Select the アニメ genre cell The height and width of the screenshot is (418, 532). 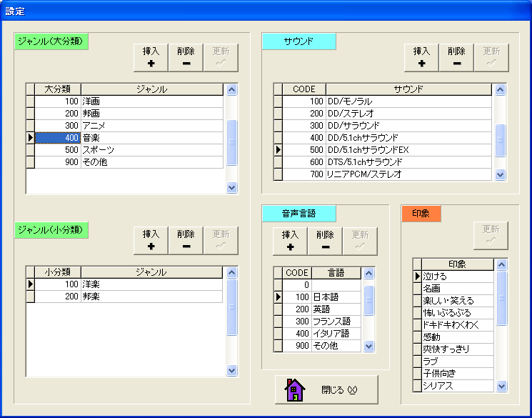tap(152, 126)
